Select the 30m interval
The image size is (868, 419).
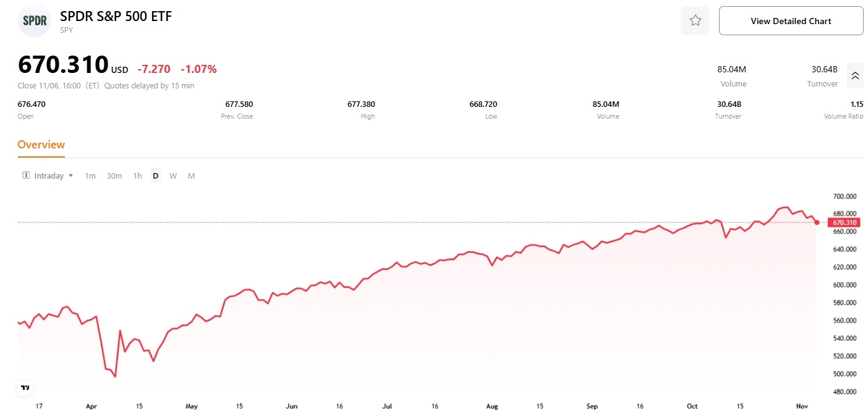[x=114, y=176]
